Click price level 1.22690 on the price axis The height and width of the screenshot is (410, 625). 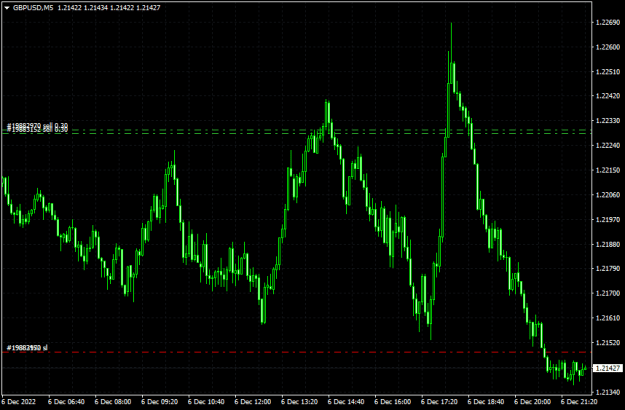[607, 23]
